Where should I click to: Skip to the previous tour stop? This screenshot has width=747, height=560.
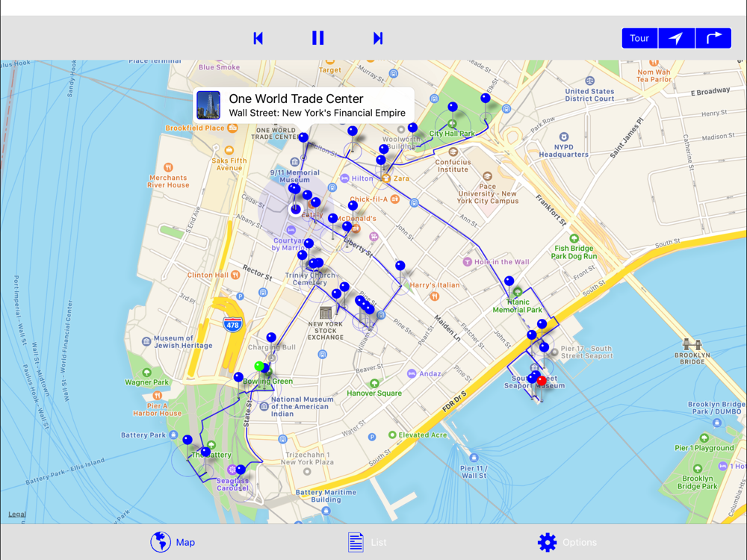(258, 38)
